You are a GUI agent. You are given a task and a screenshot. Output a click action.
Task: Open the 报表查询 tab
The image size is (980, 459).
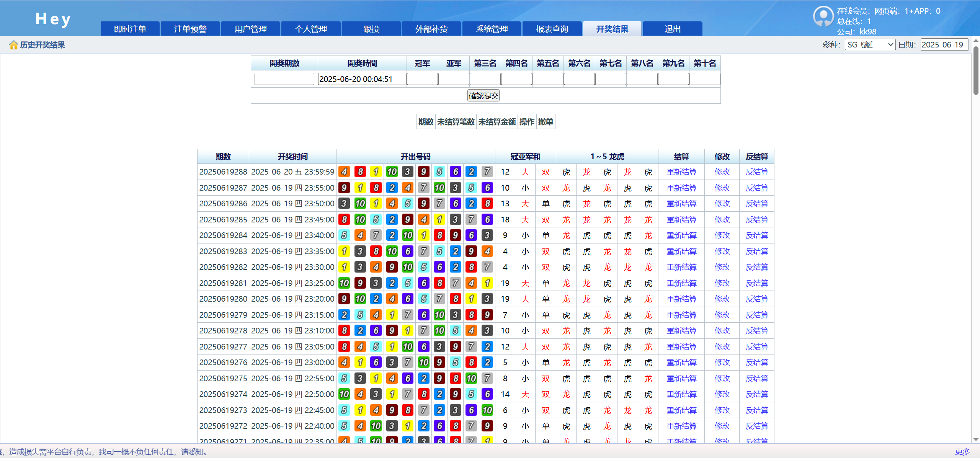pyautogui.click(x=552, y=29)
